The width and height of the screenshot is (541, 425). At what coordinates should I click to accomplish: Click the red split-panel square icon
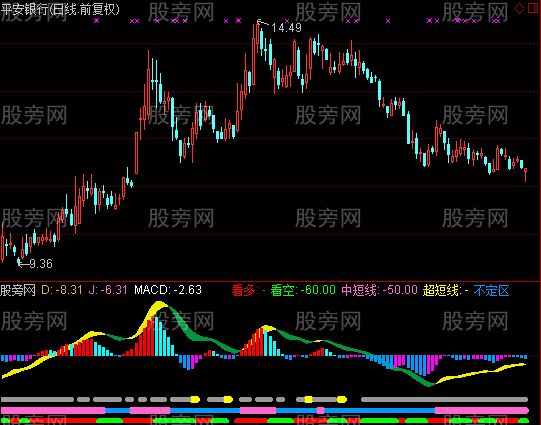pyautogui.click(x=534, y=8)
